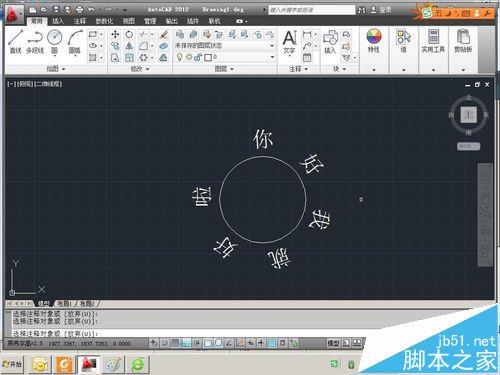Select the Arc (圆弧) drawing tool
Image resolution: width=500 pixels, height=375 pixels.
pyautogui.click(x=75, y=41)
